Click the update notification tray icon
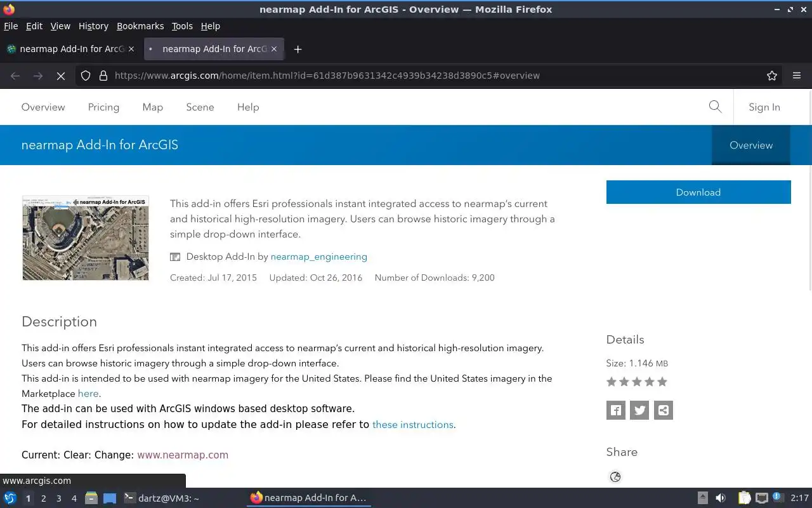The width and height of the screenshot is (812, 508). (x=778, y=498)
